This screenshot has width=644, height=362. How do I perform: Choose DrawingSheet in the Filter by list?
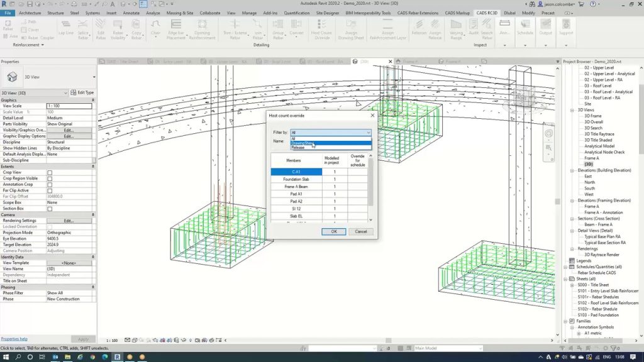pos(303,143)
